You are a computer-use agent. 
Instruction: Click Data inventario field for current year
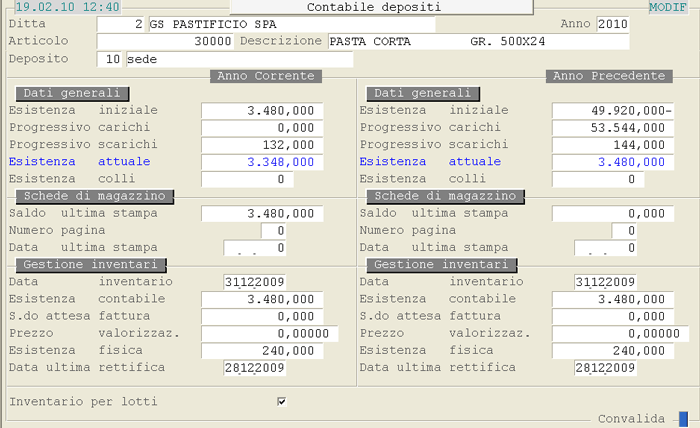point(255,282)
